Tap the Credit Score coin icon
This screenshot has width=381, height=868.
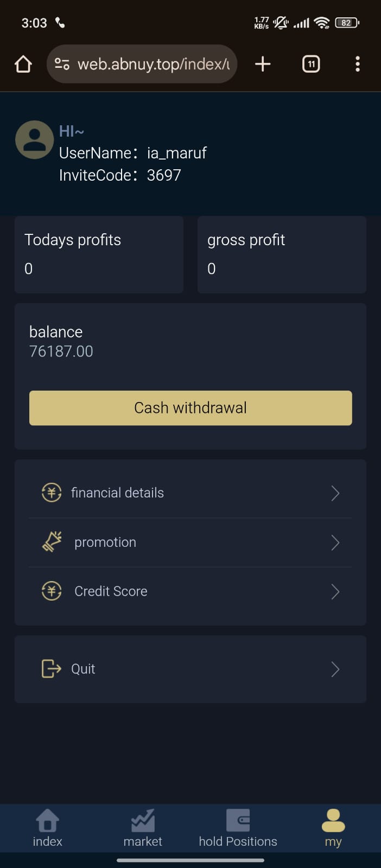pyautogui.click(x=52, y=591)
